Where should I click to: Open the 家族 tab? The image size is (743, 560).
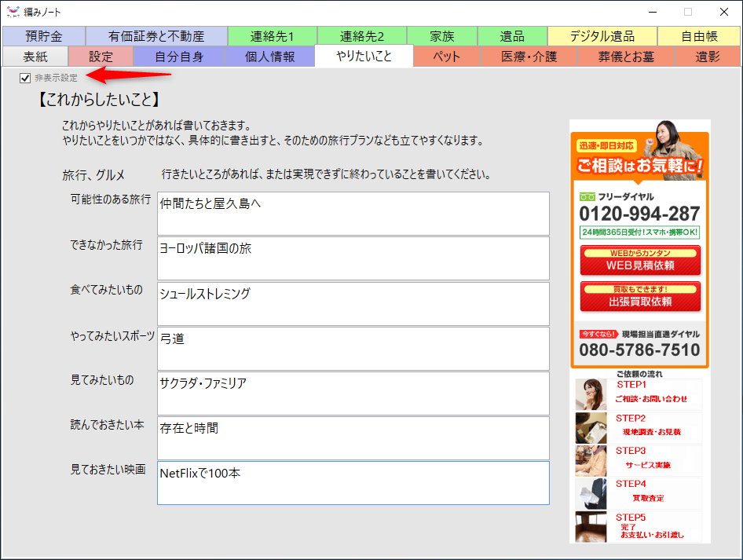point(440,35)
